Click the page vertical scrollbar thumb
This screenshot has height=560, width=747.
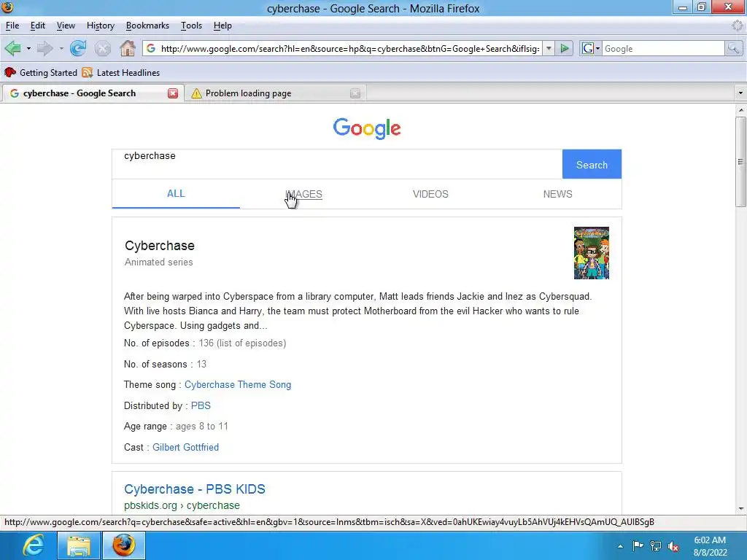741,162
